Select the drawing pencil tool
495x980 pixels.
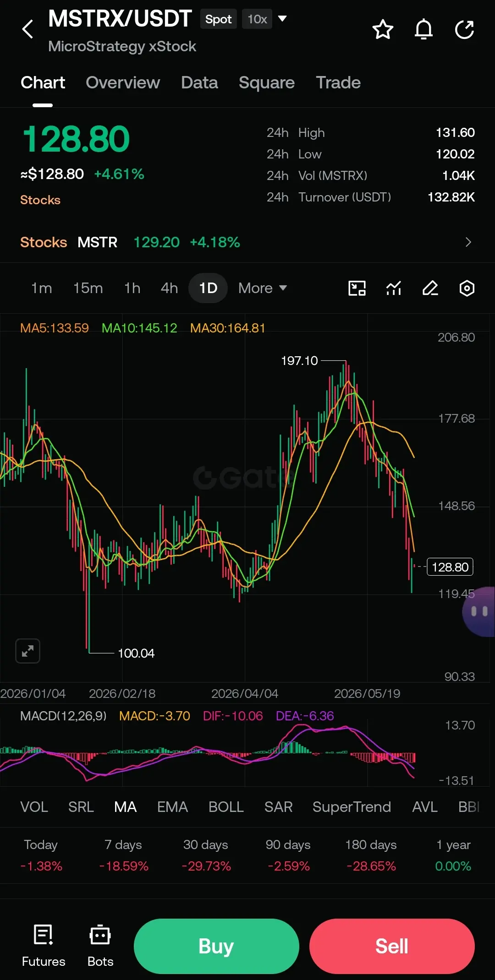(x=430, y=288)
